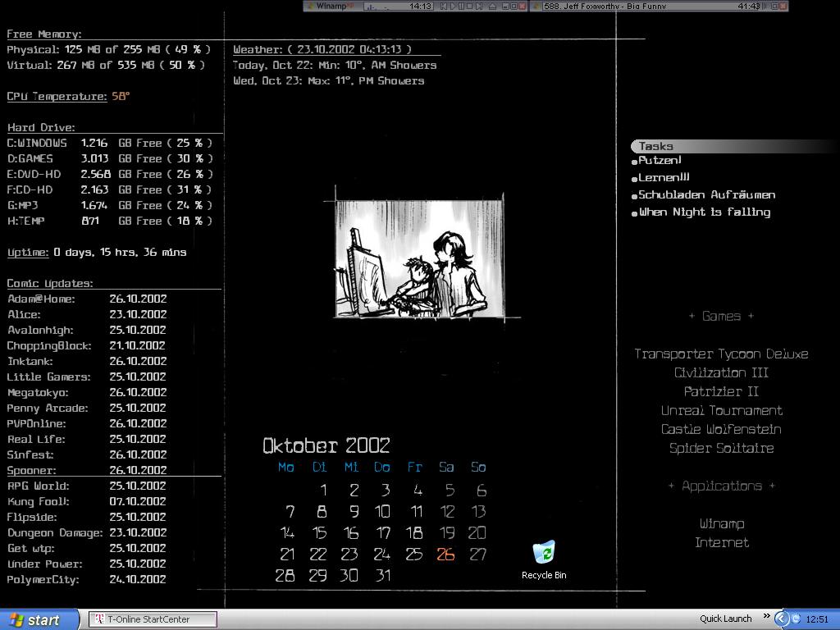
Task: Switch to T-Online StartCenter taskbar item
Action: click(x=153, y=619)
